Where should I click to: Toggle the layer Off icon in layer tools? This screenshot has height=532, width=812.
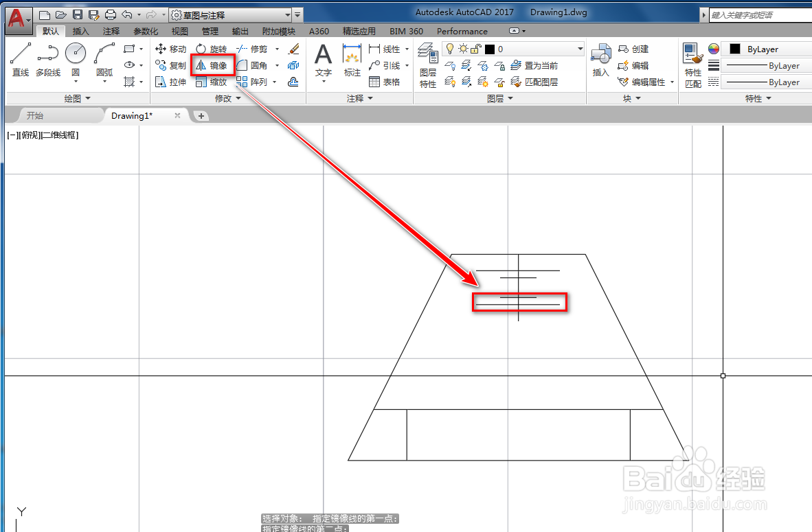pos(450,66)
